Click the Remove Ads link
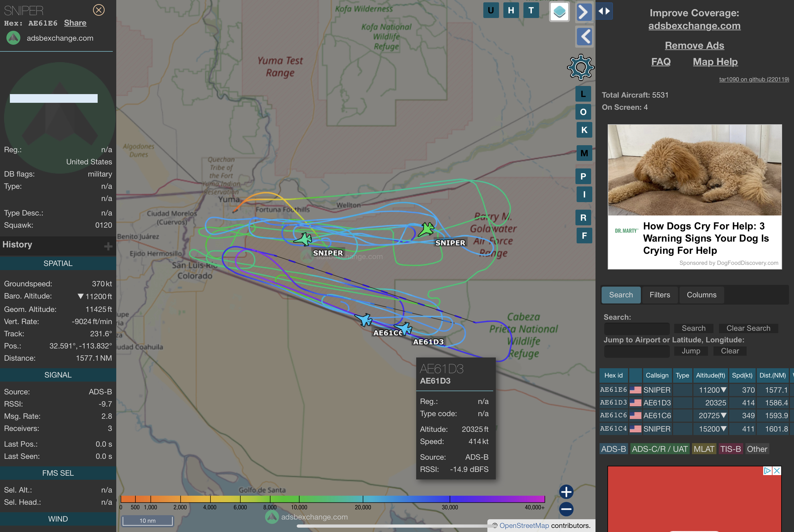The image size is (794, 532). coord(694,46)
